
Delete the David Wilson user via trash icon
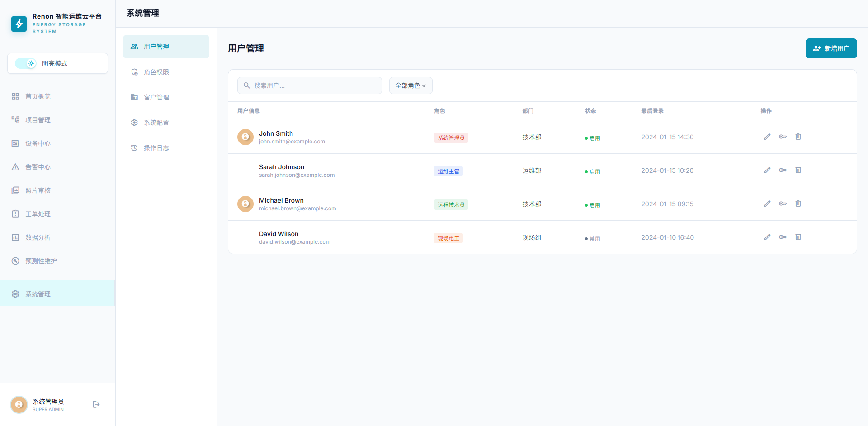(x=798, y=237)
